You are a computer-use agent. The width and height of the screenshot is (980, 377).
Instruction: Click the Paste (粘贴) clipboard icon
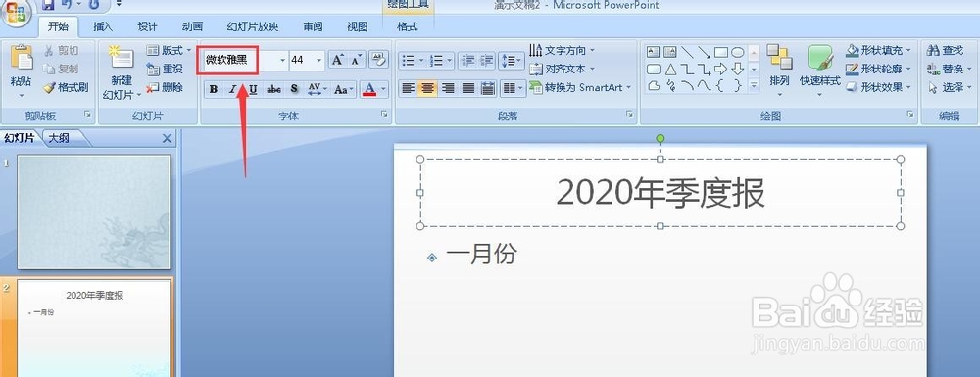tap(22, 58)
